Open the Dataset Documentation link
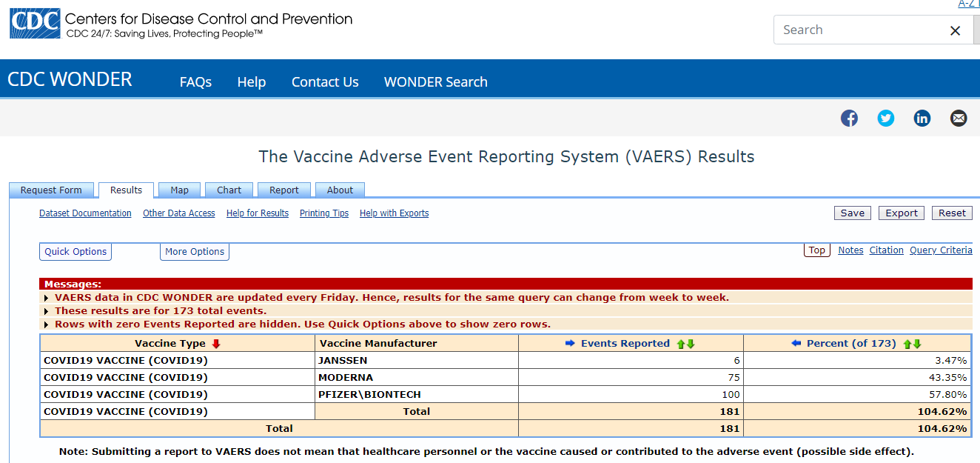Viewport: 980px width, 463px height. [x=85, y=213]
